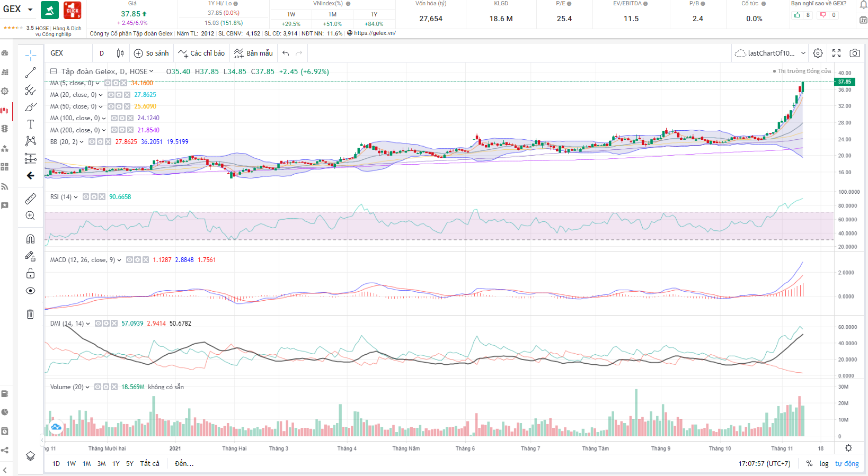868x476 pixels.
Task: Expand MACD (12, 26, close, 9) options
Action: 119,260
